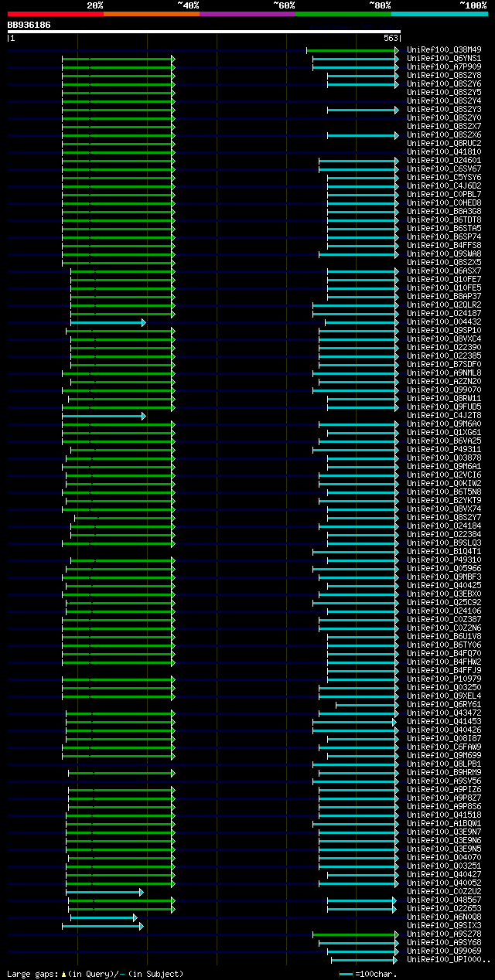495x980 pixels.
Task: Select the UniRef100_P49310 label
Action: [x=445, y=560]
